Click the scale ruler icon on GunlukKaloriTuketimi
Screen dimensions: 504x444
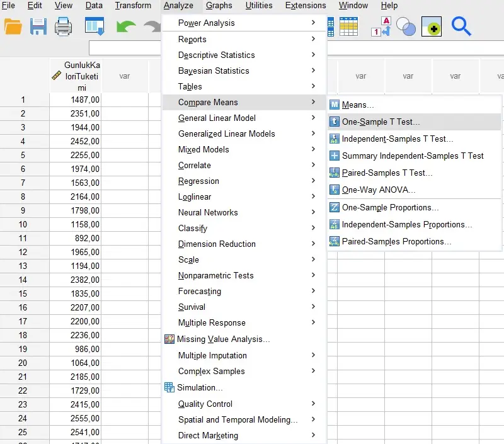click(56, 76)
